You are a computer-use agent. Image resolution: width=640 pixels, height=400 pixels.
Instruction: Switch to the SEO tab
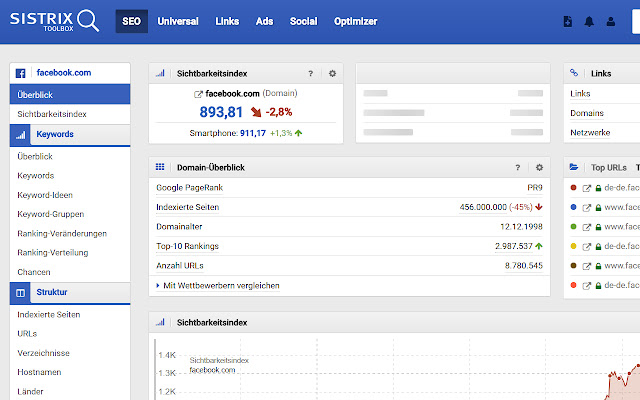[131, 21]
